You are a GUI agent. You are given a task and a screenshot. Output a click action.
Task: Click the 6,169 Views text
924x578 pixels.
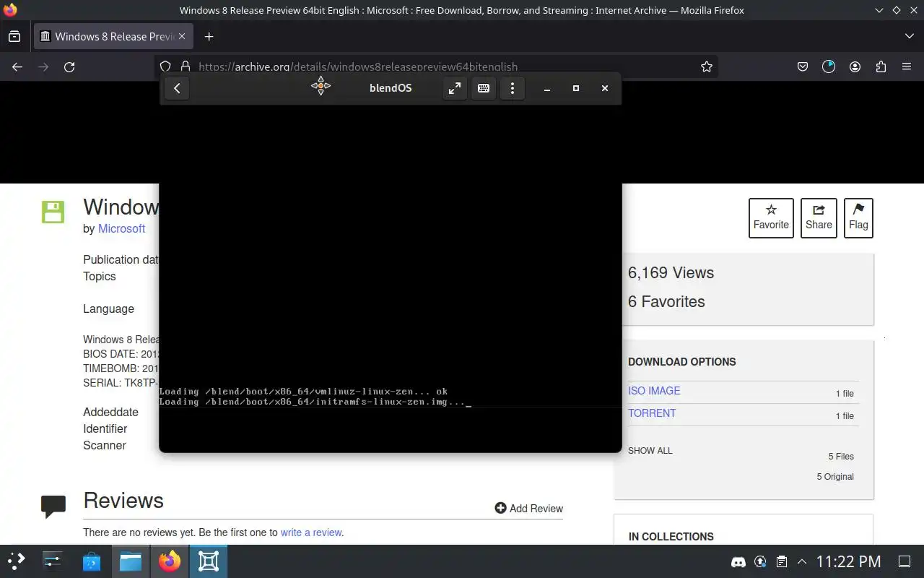pos(671,272)
